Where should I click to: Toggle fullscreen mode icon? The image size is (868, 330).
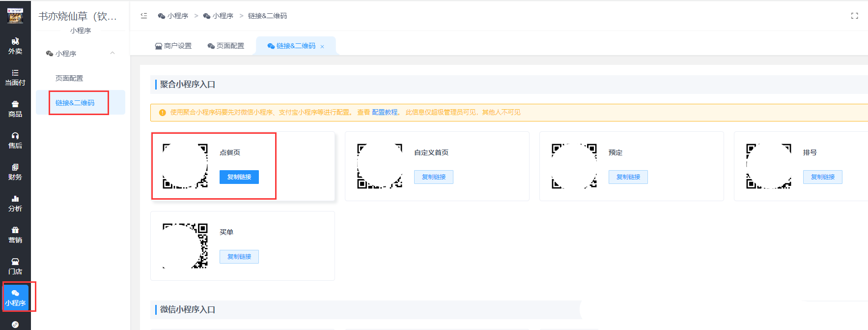[855, 16]
